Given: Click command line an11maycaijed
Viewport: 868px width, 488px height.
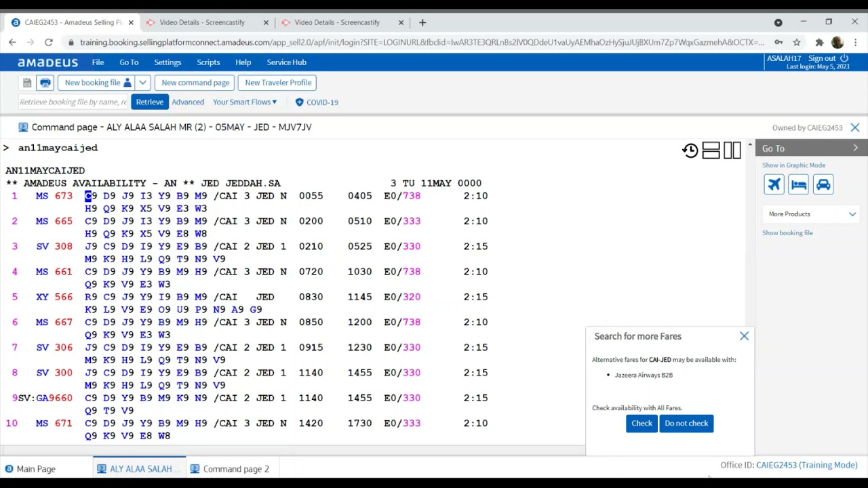Looking at the screenshot, I should [x=58, y=148].
